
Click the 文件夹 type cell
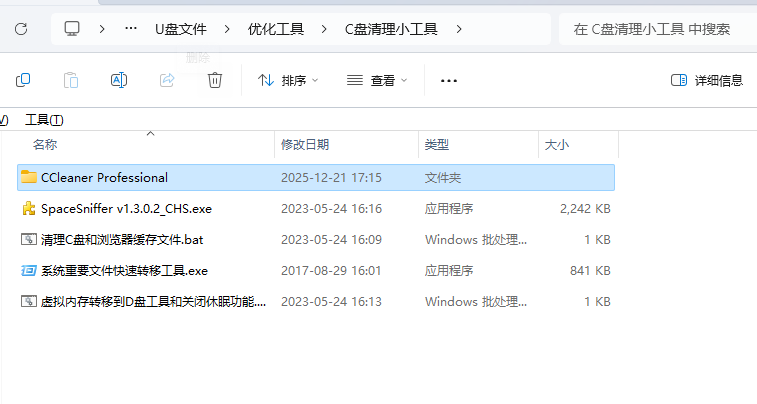pos(443,178)
